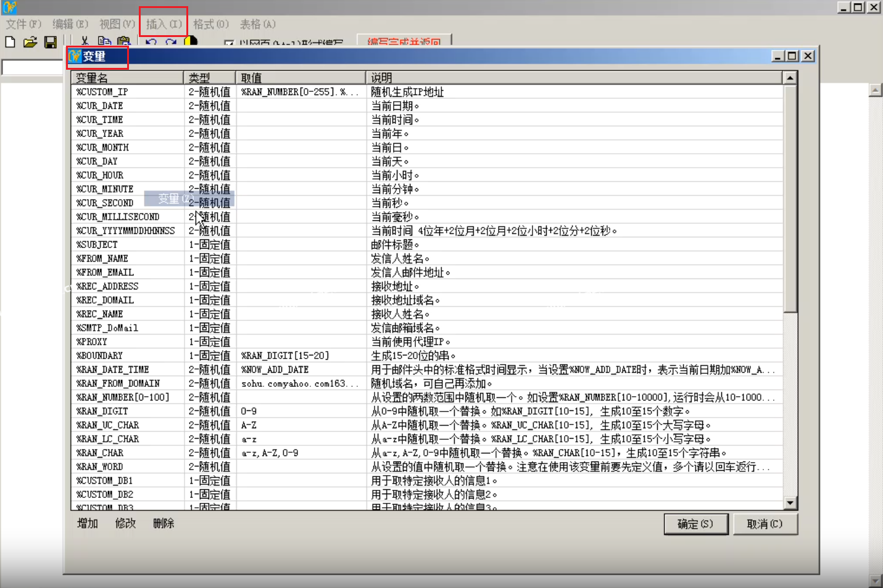Click the main window's title bar app icon
This screenshot has width=883, height=588.
point(9,7)
